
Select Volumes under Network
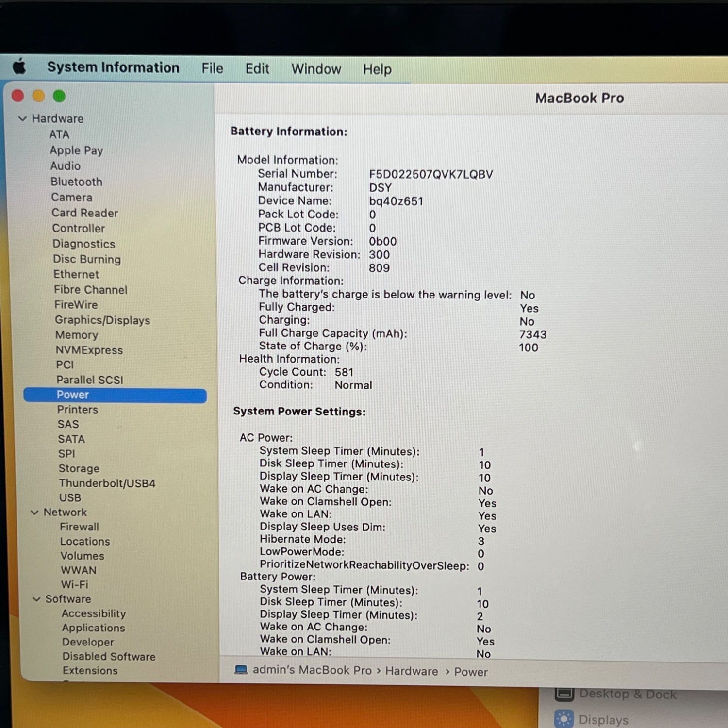point(82,556)
